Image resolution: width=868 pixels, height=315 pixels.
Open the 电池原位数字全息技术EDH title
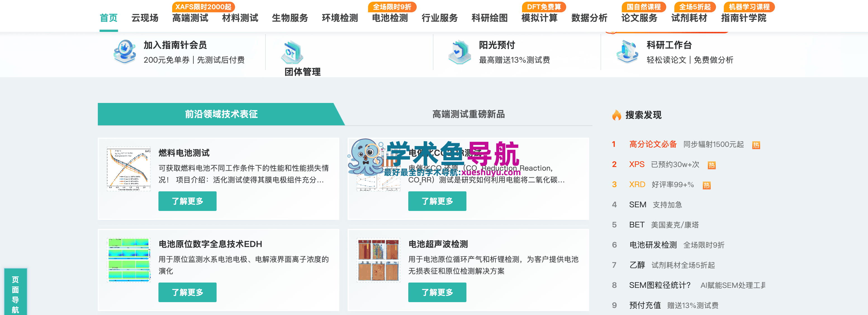(210, 244)
